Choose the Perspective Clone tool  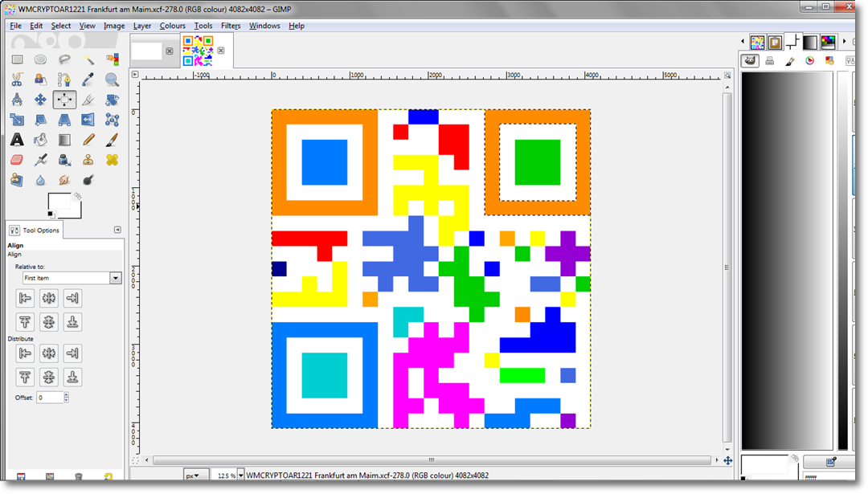click(17, 180)
